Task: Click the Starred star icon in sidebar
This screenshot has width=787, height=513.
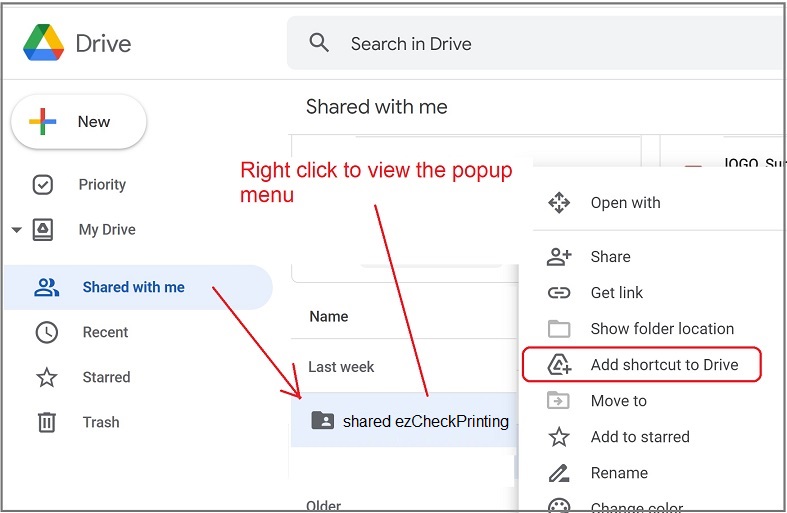Action: (47, 377)
